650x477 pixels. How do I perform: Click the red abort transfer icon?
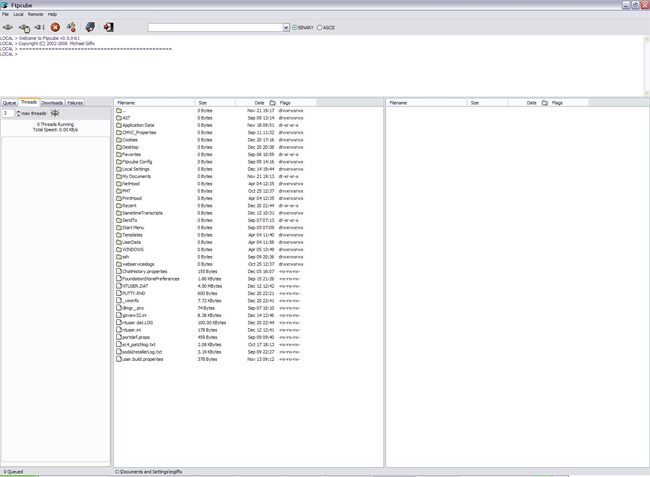click(55, 27)
